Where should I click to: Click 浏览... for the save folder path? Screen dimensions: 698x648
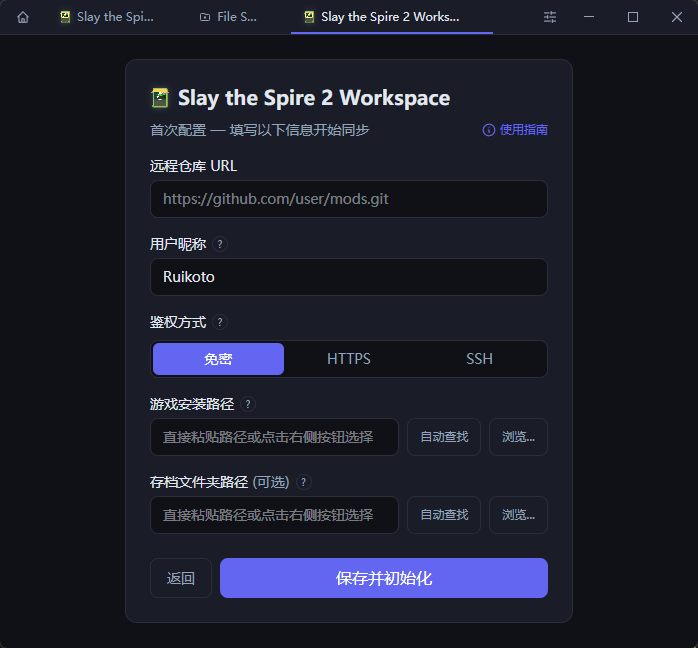coord(518,515)
